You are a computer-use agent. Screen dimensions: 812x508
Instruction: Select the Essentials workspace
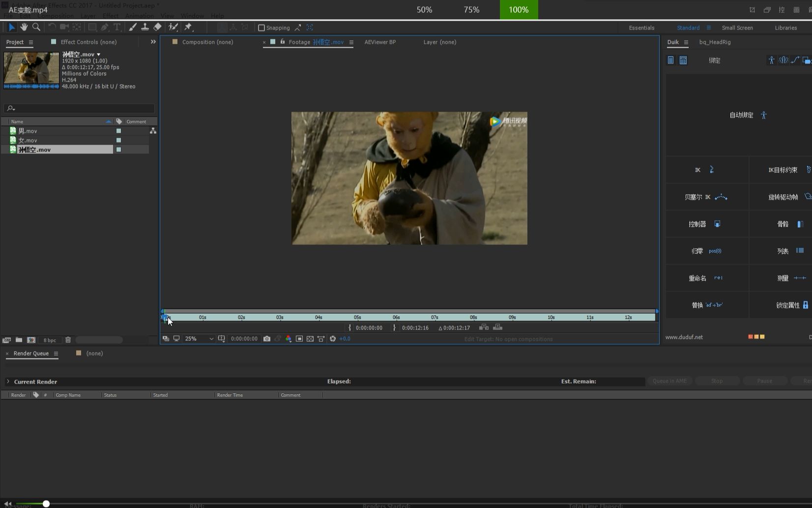coord(641,28)
